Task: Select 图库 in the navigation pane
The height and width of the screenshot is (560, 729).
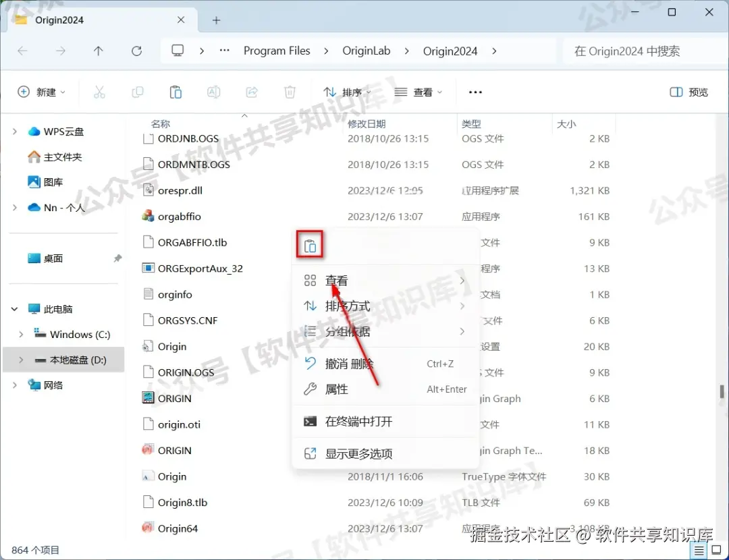Action: pos(45,181)
